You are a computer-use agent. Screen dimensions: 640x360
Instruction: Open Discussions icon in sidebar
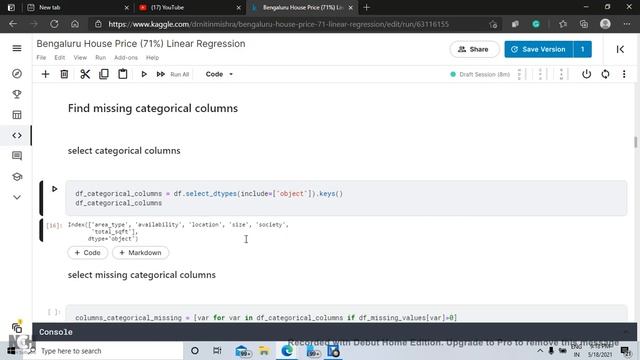pos(17,156)
